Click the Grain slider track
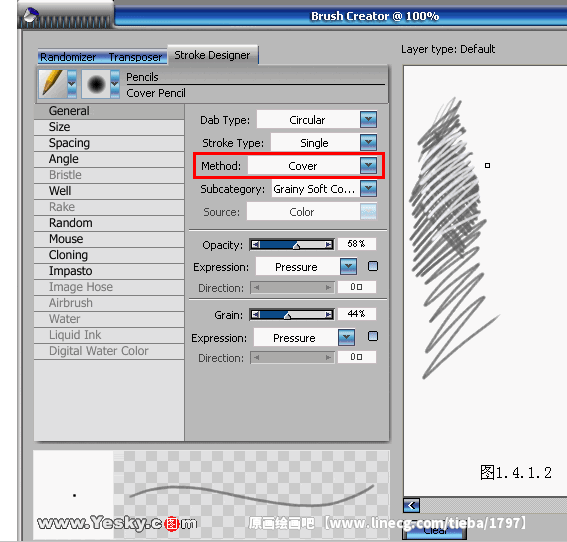 pos(292,315)
